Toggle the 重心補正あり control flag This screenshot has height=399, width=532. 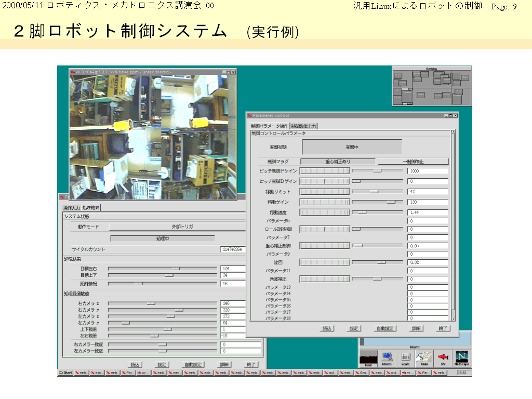point(338,162)
